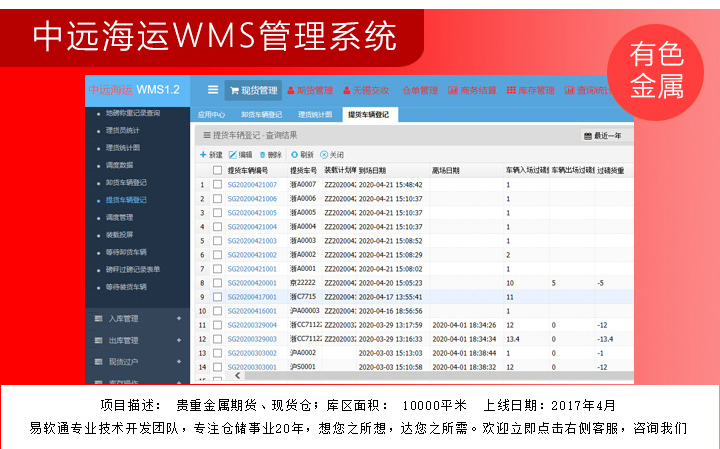Open 调度数据 in the sidebar

coord(119,165)
